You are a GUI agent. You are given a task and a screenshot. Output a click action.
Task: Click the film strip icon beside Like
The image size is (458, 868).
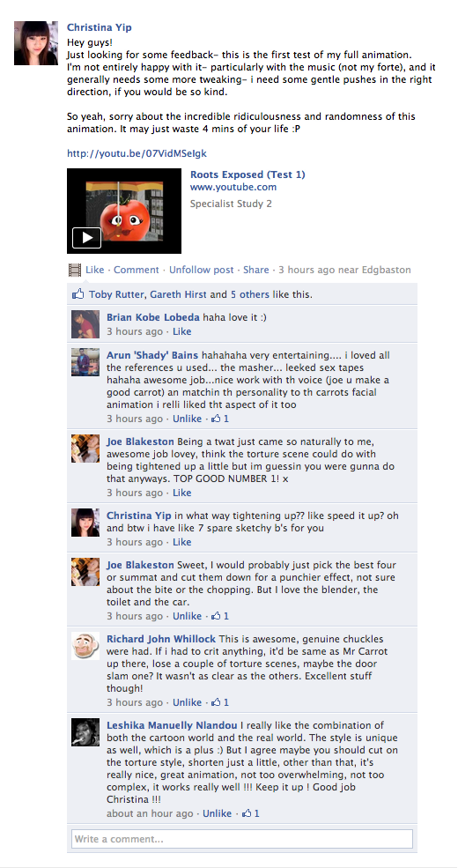[x=74, y=271]
